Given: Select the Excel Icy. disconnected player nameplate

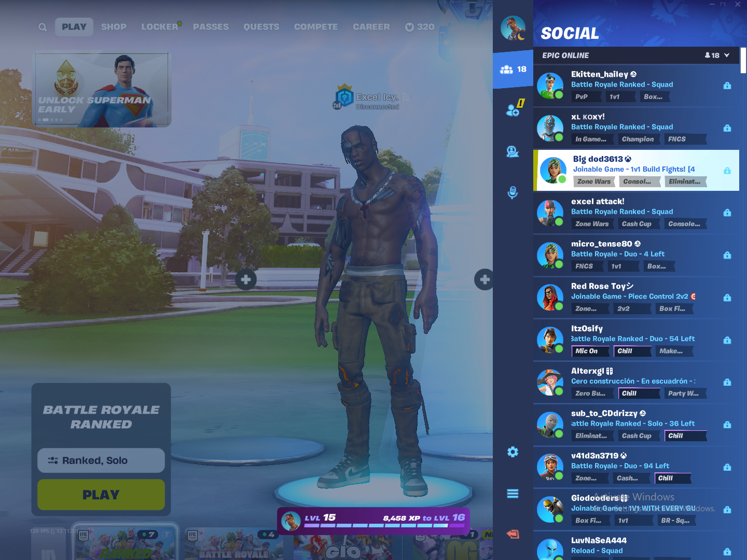Looking at the screenshot, I should tap(371, 99).
